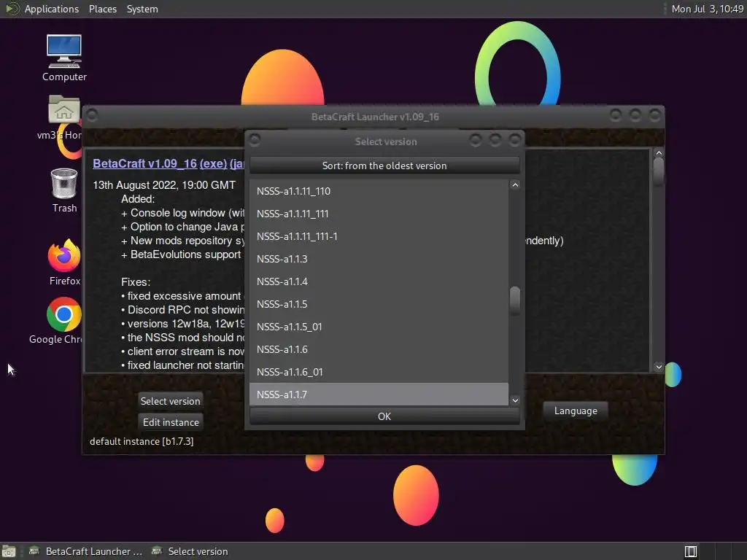Select version NSSS-a1.1.7
Image resolution: width=747 pixels, height=560 pixels.
click(x=379, y=394)
